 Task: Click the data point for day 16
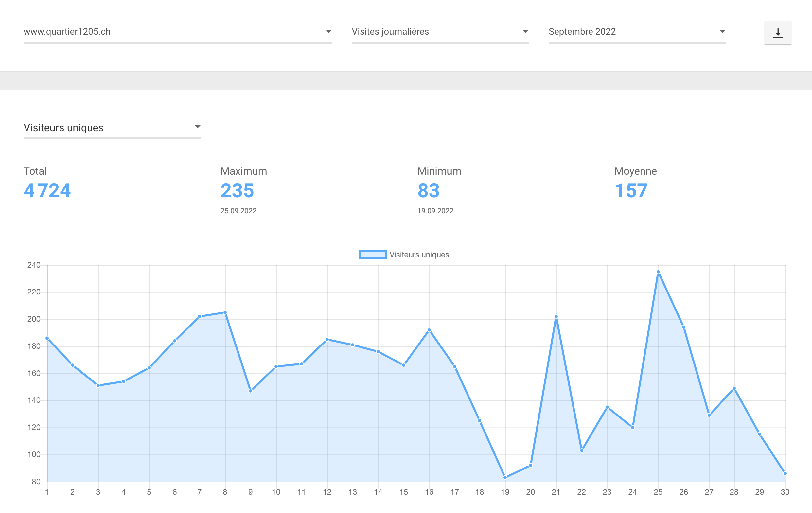429,330
